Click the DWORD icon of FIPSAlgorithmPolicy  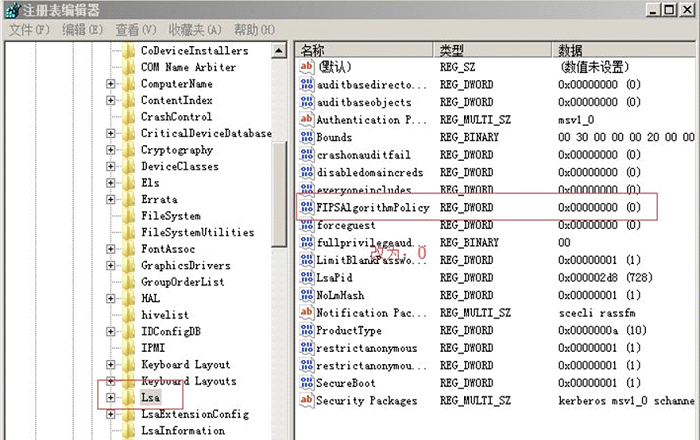point(307,208)
